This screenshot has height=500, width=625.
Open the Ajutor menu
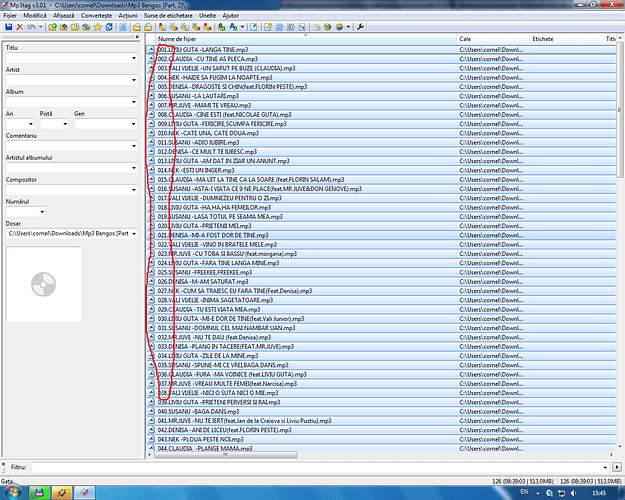(230, 16)
